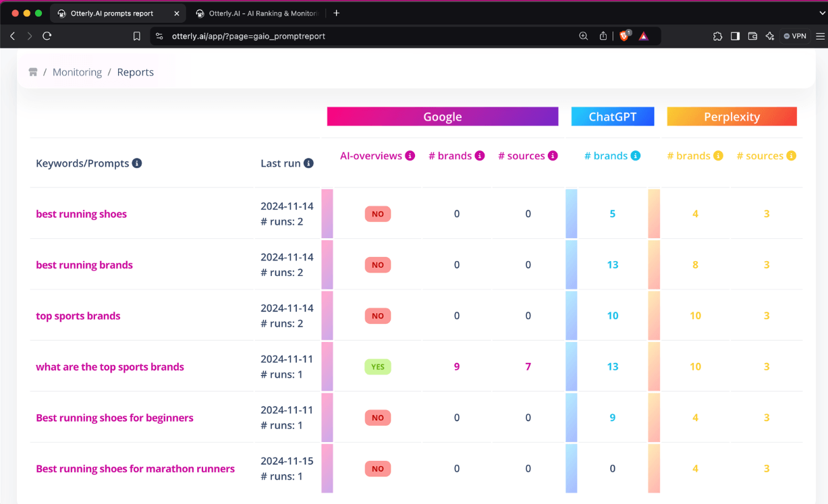This screenshot has height=504, width=828.
Task: Open the 'best running shoes' prompt
Action: pos(81,214)
